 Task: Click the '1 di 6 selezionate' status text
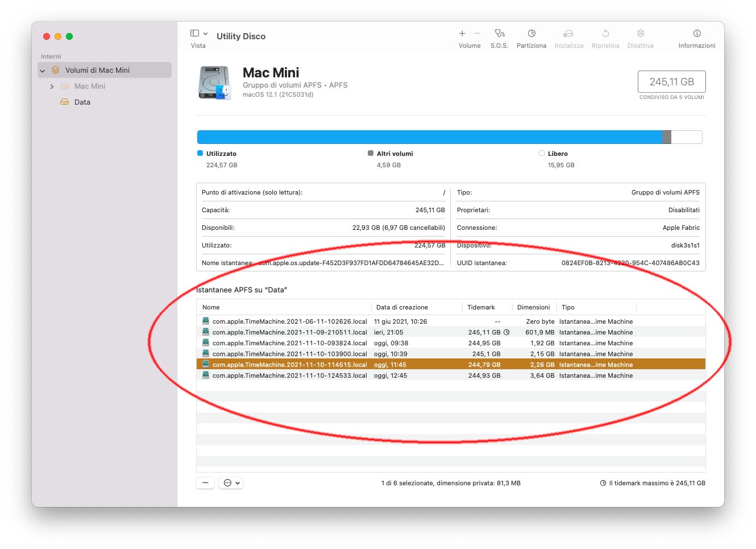pyautogui.click(x=451, y=483)
